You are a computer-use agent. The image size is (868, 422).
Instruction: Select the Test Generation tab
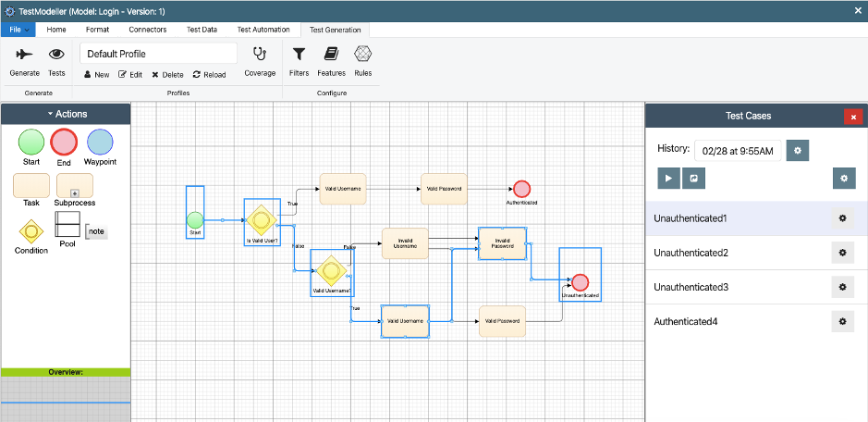[x=335, y=30]
